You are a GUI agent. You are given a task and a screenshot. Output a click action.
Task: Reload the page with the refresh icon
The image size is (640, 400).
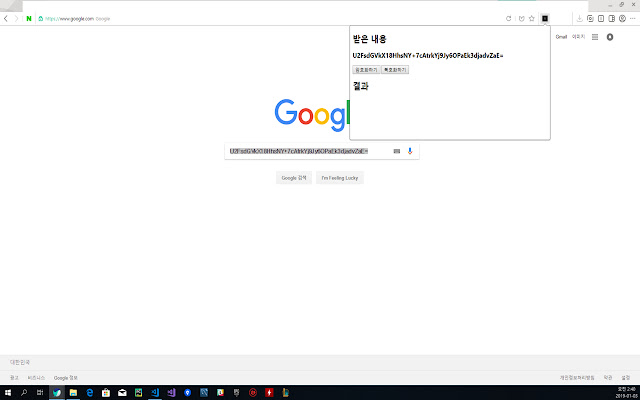click(x=509, y=18)
